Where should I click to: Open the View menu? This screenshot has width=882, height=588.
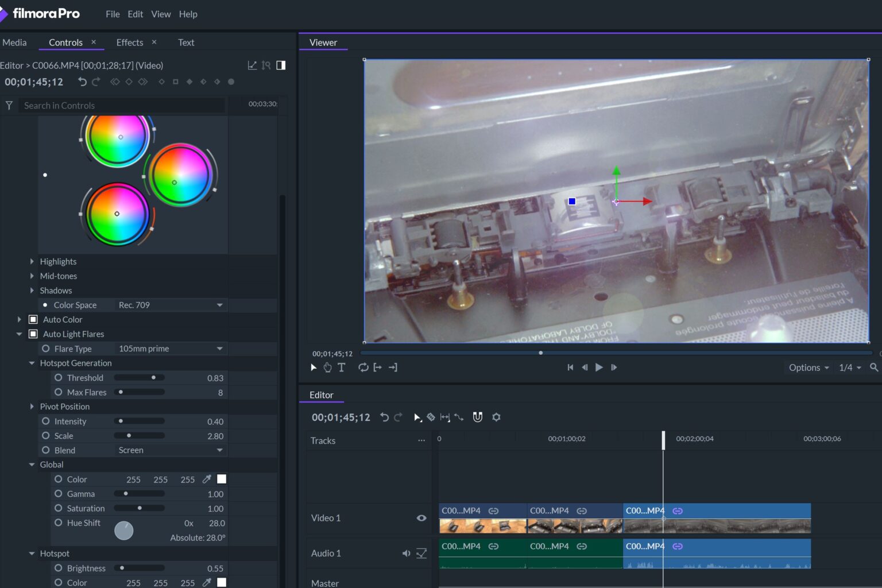(161, 14)
